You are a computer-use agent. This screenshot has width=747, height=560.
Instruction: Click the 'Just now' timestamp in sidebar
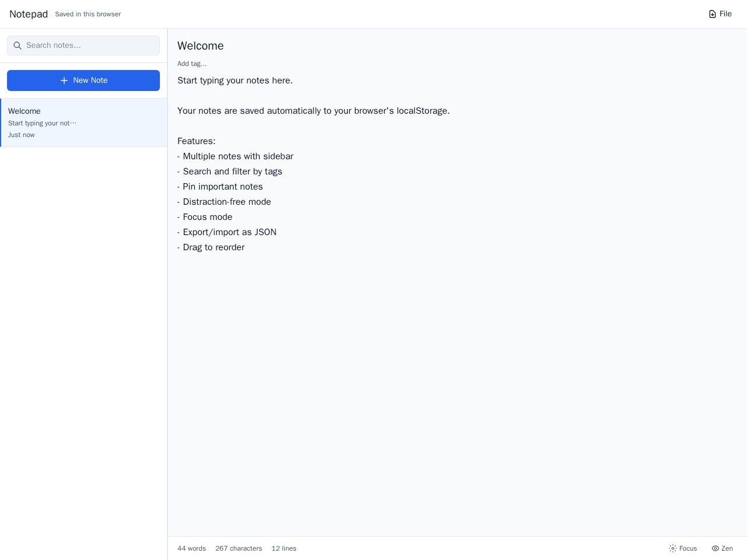pos(22,135)
